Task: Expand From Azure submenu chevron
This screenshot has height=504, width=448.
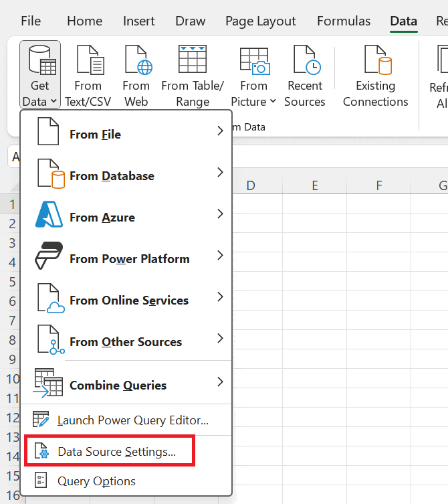Action: tap(220, 214)
